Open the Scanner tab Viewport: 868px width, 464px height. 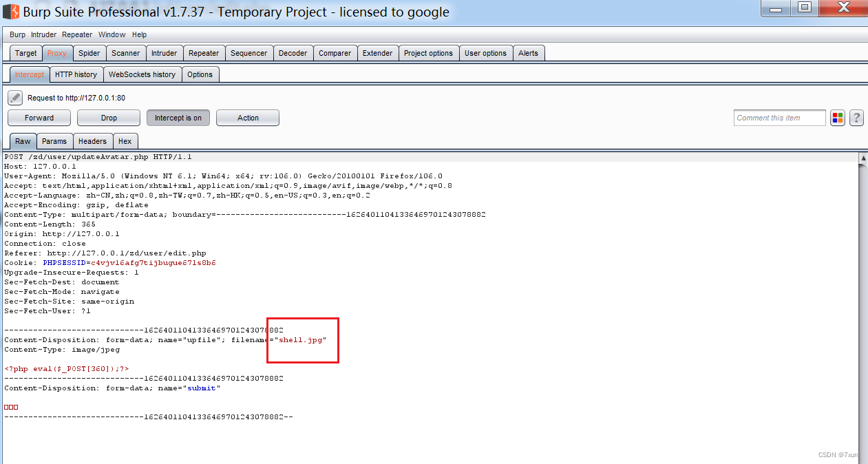(126, 53)
